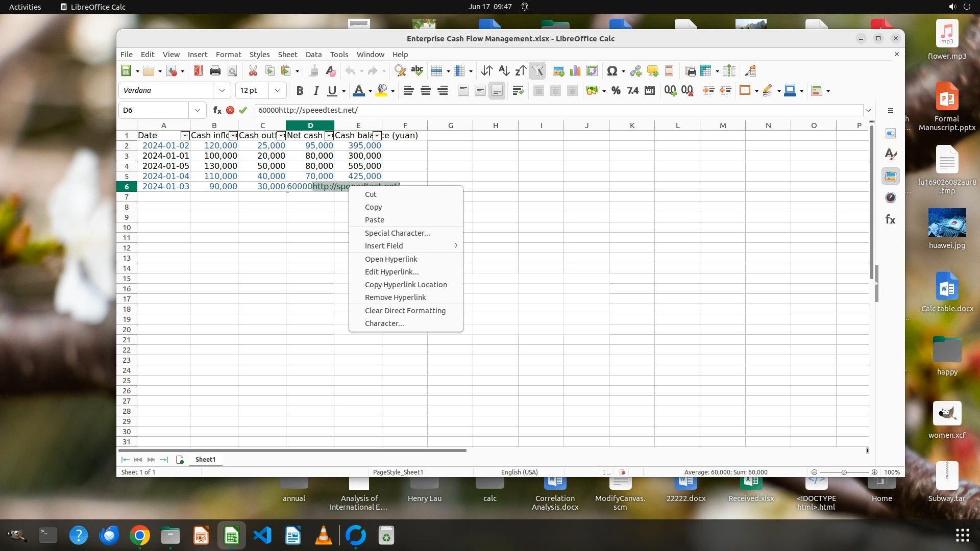Image resolution: width=980 pixels, height=551 pixels.
Task: Select the Sheet1 tab
Action: [205, 460]
